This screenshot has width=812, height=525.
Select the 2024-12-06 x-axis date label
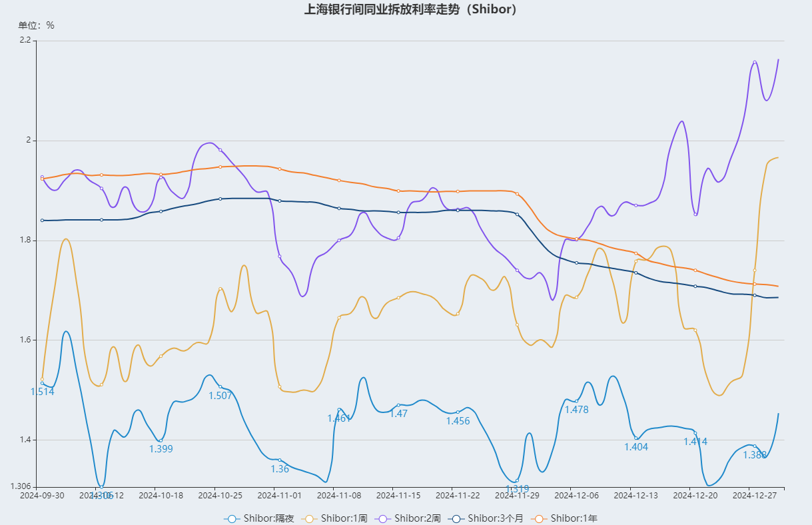coord(576,496)
